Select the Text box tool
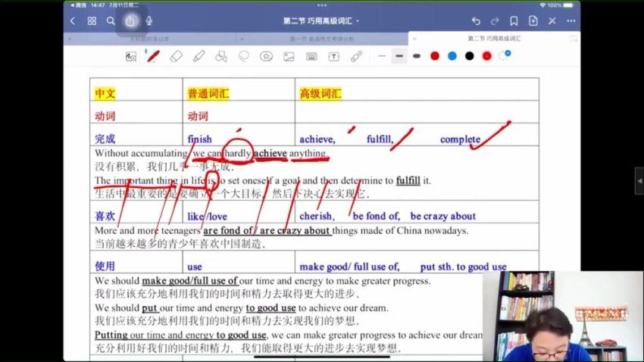This screenshot has width=644, height=362. click(334, 56)
